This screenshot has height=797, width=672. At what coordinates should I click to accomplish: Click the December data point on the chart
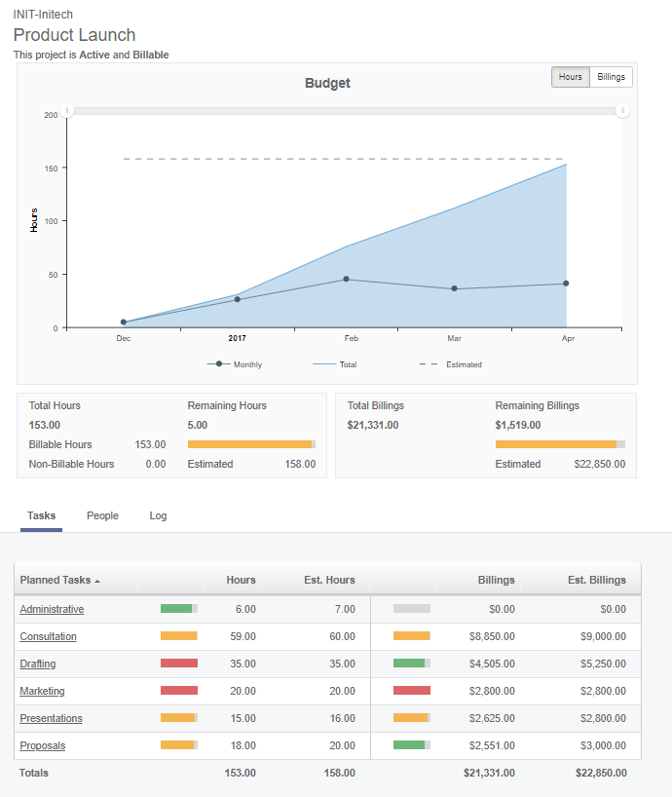(122, 321)
